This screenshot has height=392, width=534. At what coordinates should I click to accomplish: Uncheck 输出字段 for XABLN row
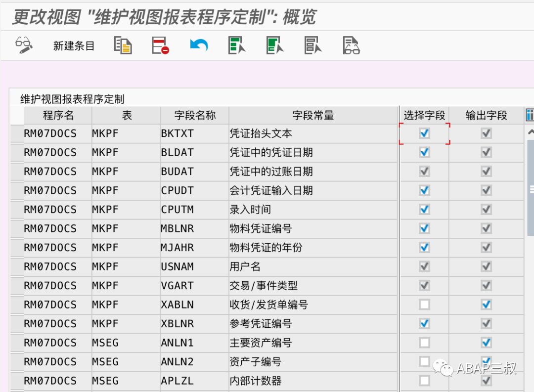pyautogui.click(x=487, y=305)
